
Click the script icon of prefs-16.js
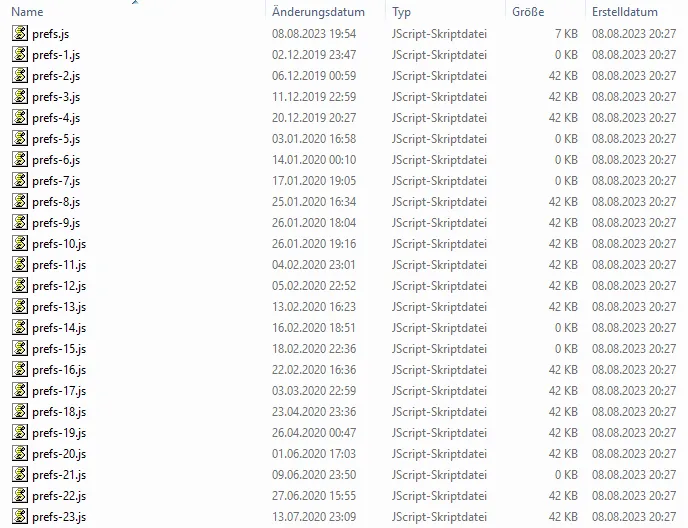point(20,370)
